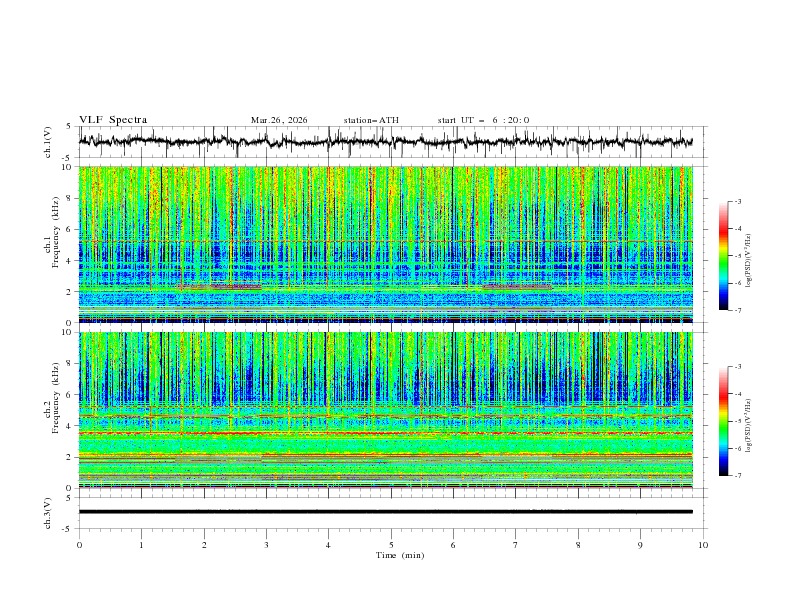The height and width of the screenshot is (612, 792).
Task: Click the ch.1 spectrogram plot
Action: [x=386, y=244]
